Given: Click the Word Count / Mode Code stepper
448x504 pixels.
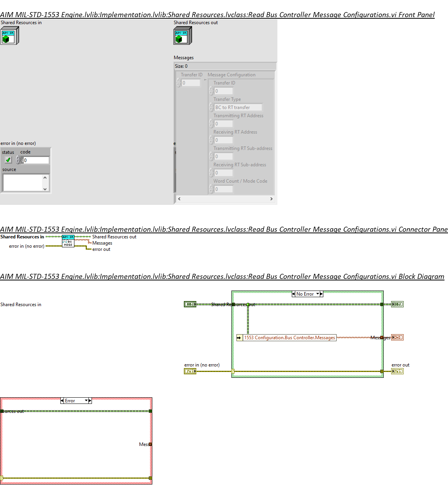Looking at the screenshot, I should [x=212, y=189].
